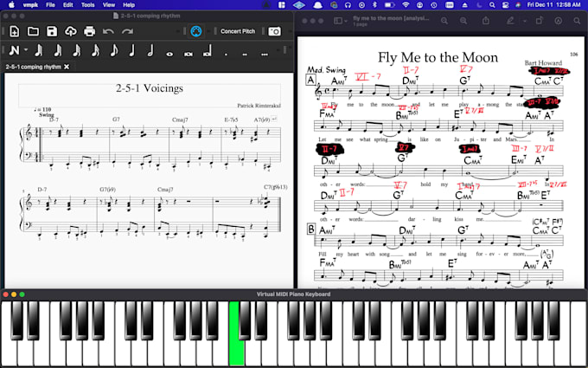Select the C7(#9b13) chord symbol

click(x=275, y=187)
